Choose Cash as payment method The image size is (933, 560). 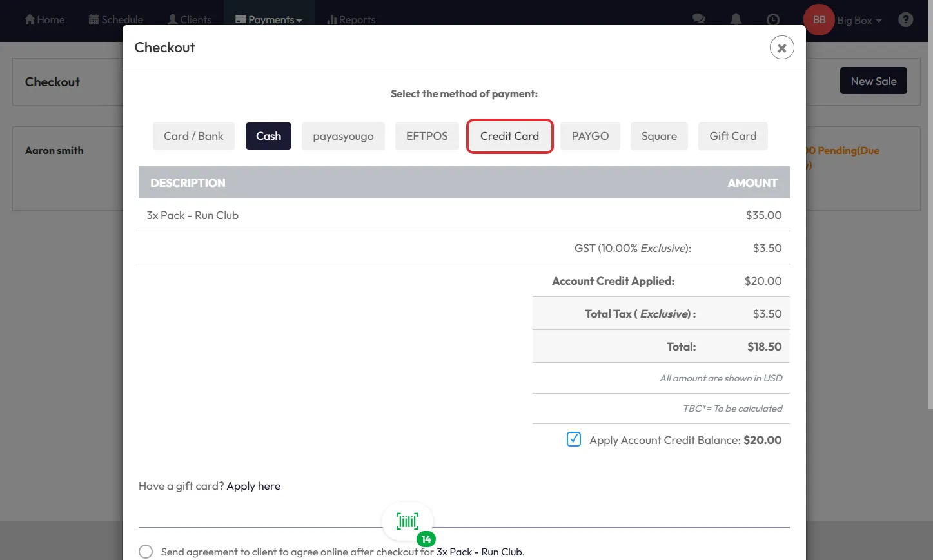[268, 136]
